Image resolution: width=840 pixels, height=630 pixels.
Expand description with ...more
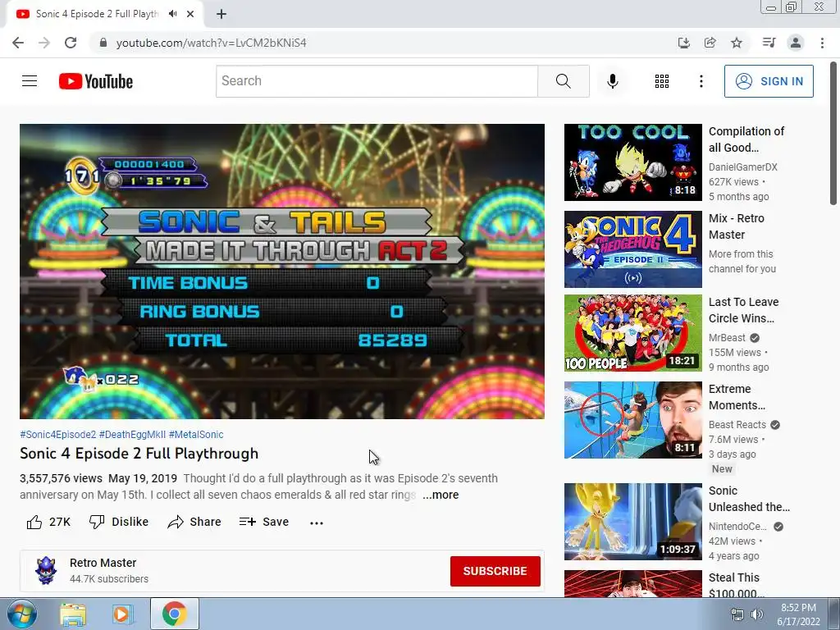click(x=441, y=495)
